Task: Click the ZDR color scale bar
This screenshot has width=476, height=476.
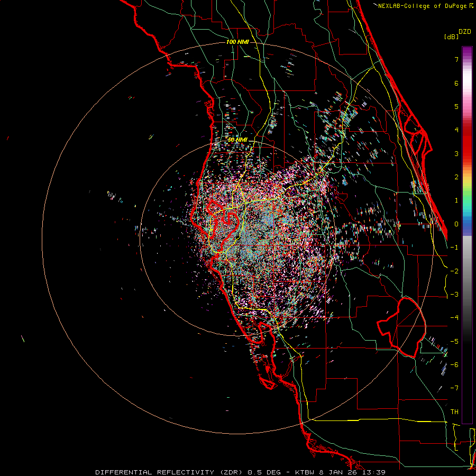Action: [467, 235]
